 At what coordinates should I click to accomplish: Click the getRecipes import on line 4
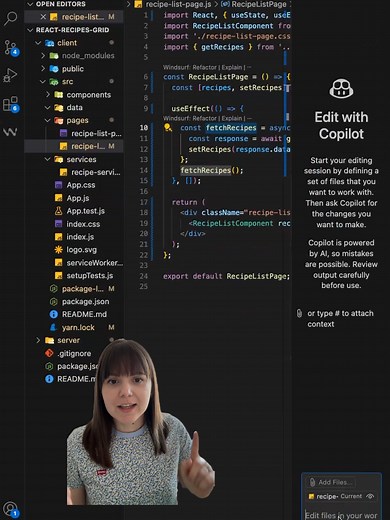pos(222,47)
